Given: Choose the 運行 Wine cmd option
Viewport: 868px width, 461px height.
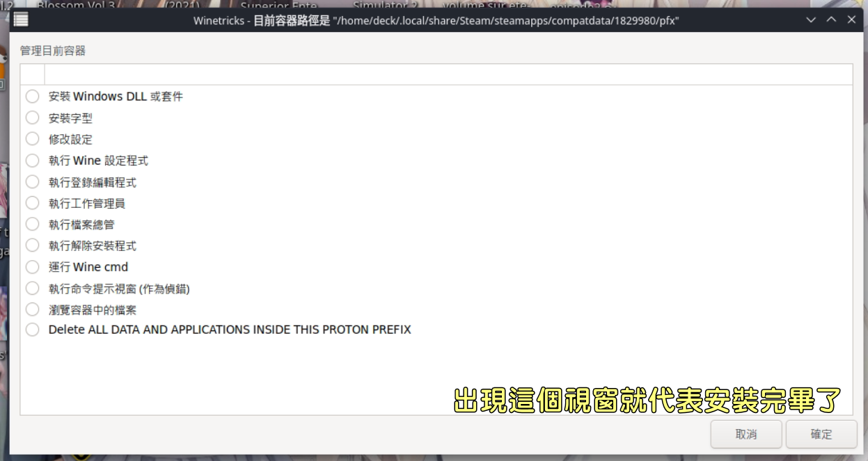Looking at the screenshot, I should (33, 267).
